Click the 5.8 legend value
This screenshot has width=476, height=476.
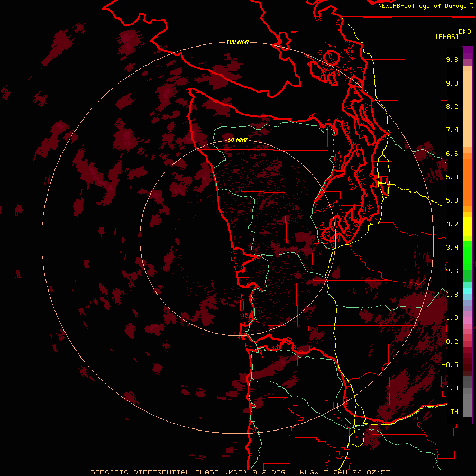pos(452,177)
